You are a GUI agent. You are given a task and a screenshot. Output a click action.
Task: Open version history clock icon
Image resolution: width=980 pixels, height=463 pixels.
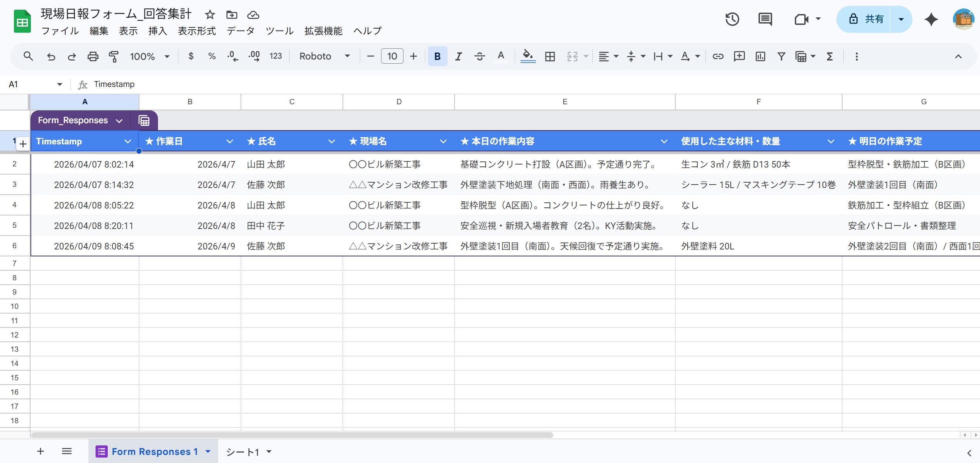[732, 19]
